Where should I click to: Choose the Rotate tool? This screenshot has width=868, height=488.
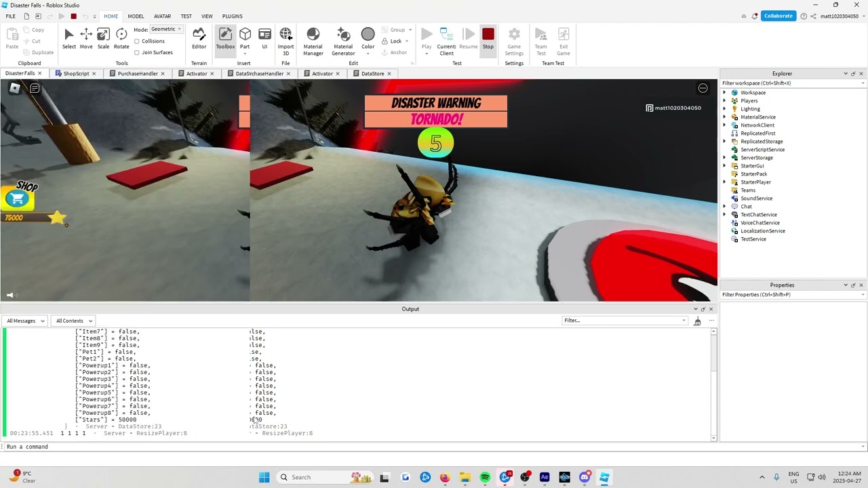[x=121, y=39]
